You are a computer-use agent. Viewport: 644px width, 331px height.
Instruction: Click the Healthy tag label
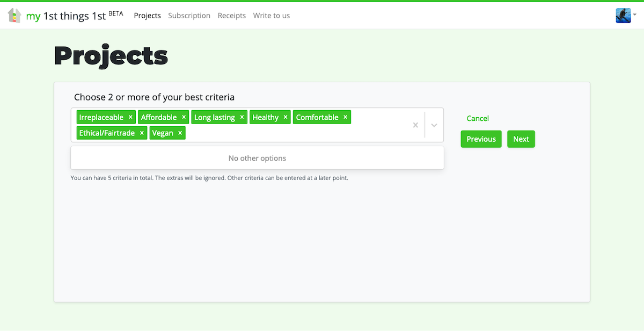[x=266, y=117]
